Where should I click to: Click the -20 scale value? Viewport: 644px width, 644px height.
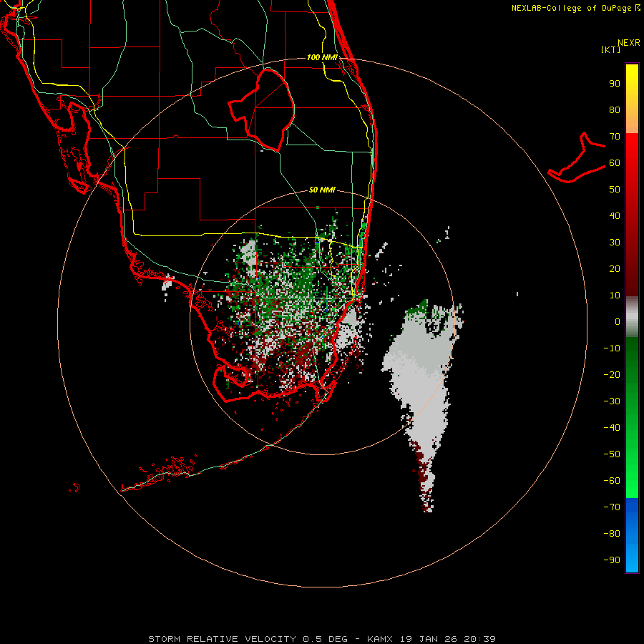pos(612,375)
